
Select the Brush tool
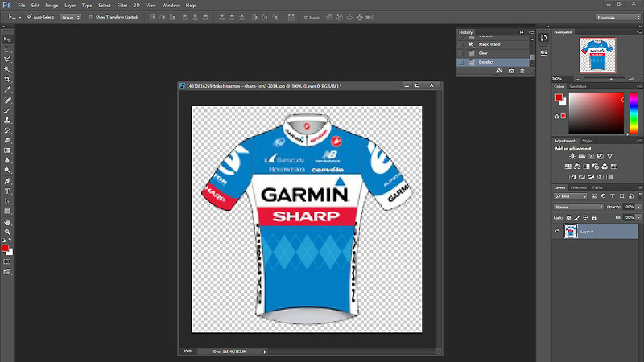[x=7, y=110]
